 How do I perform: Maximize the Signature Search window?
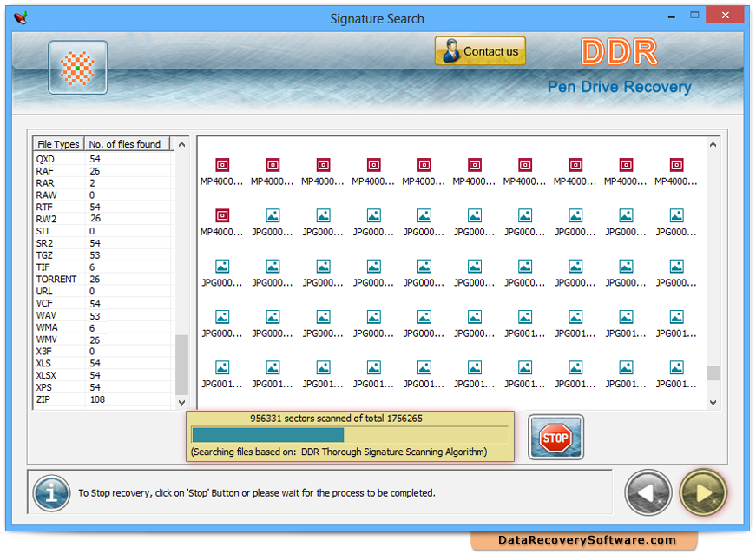click(x=694, y=16)
